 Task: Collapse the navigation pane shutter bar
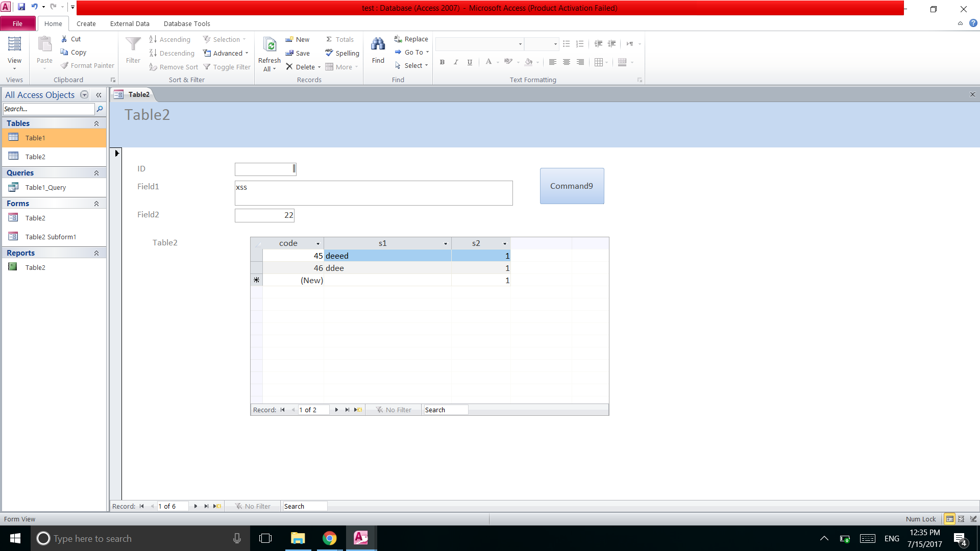[99, 95]
